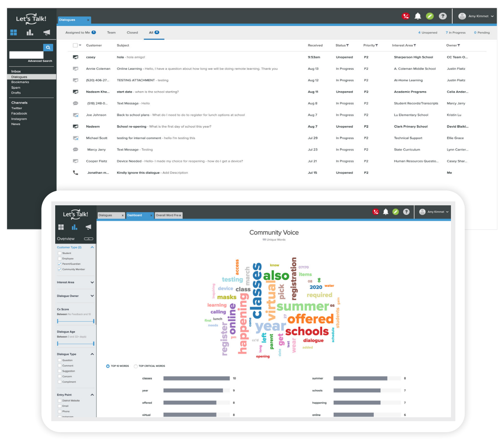Open the Amy Kimmet user menu in upper header
The width and height of the screenshot is (504, 444).
[x=476, y=16]
